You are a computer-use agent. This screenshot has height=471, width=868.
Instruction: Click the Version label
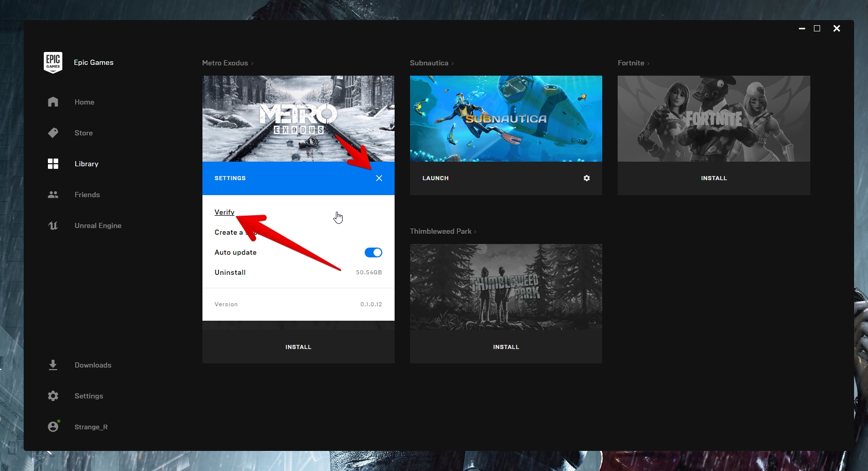(x=226, y=304)
